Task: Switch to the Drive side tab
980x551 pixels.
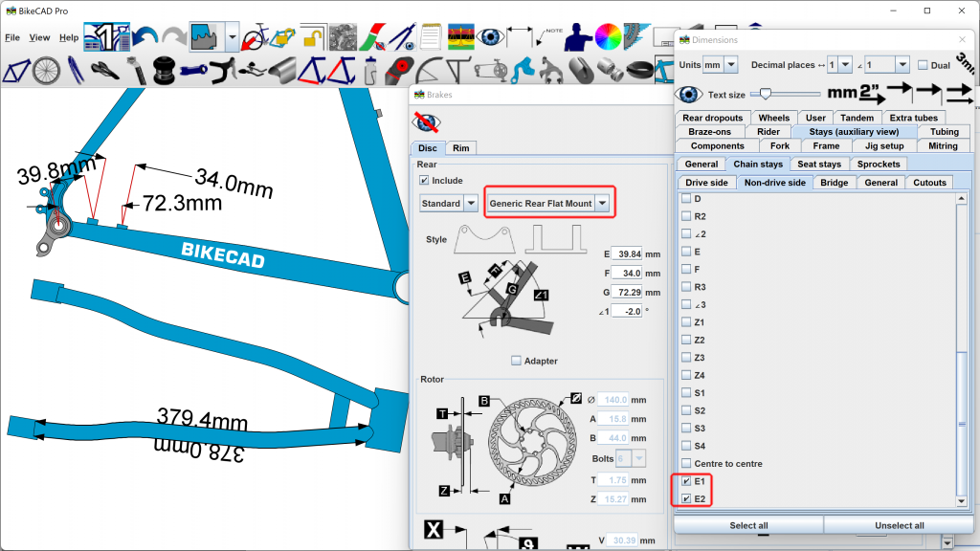Action: pyautogui.click(x=706, y=183)
